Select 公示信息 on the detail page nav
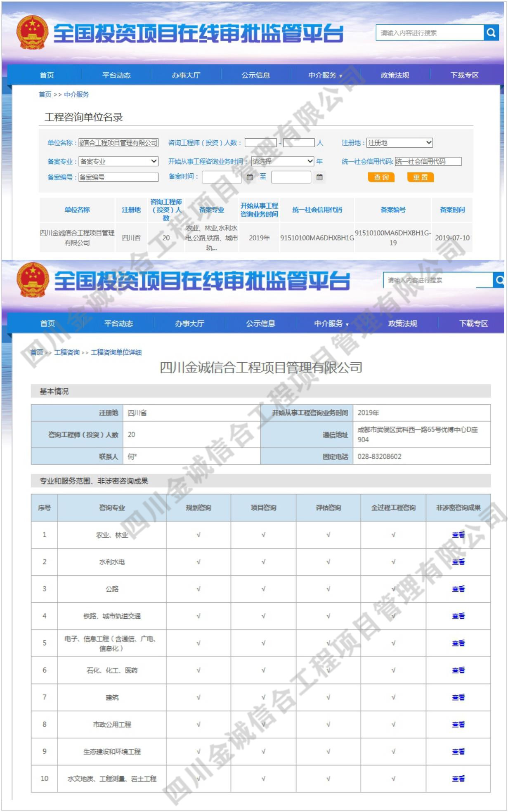This screenshot has width=508, height=812. (260, 323)
